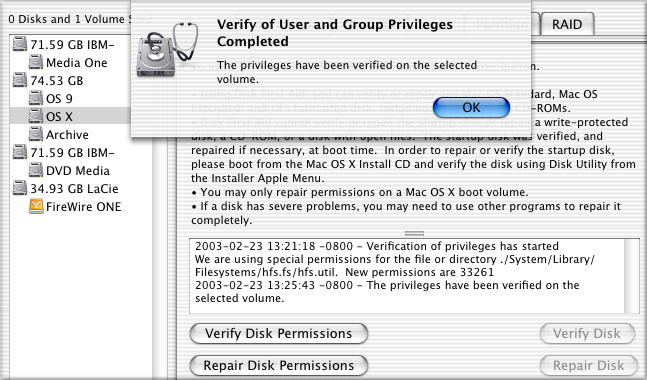The width and height of the screenshot is (647, 380).
Task: Select the second 71.59 GB IBM disk
Action: tap(66, 152)
